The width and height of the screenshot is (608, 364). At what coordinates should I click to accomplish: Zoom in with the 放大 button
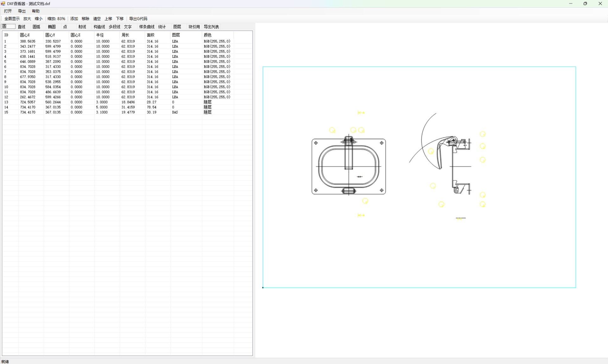tap(27, 19)
